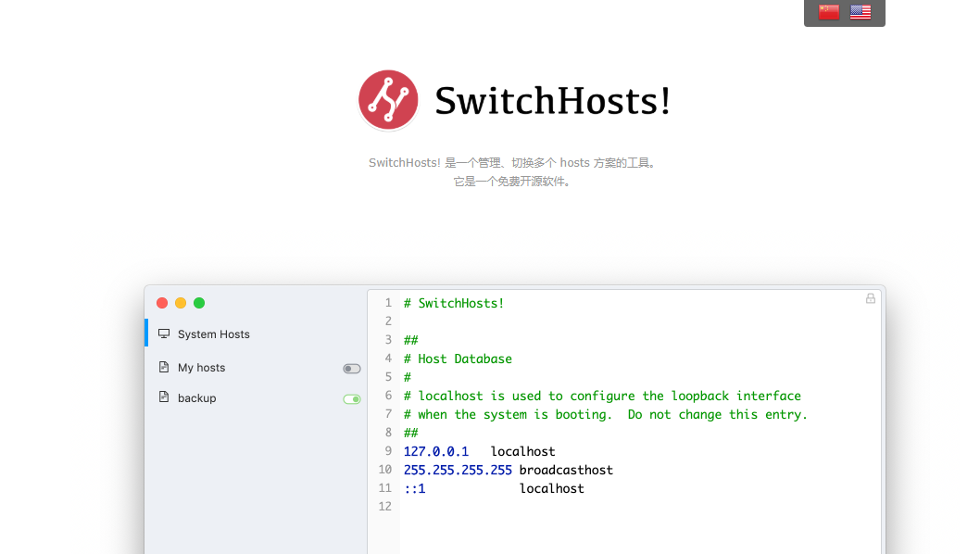The height and width of the screenshot is (554, 980).
Task: Click the file icon beside My hosts
Action: (164, 367)
